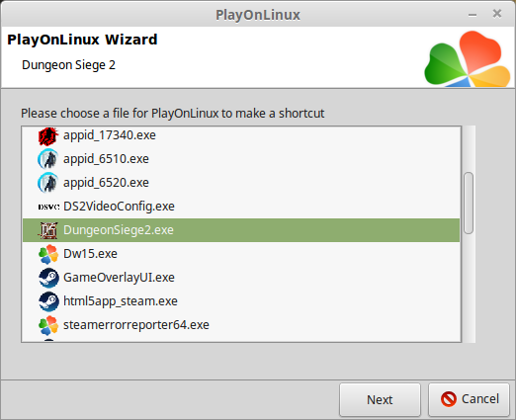Image resolution: width=516 pixels, height=420 pixels.
Task: Pick GameOverlayUI.exe in the list
Action: pyautogui.click(x=241, y=278)
